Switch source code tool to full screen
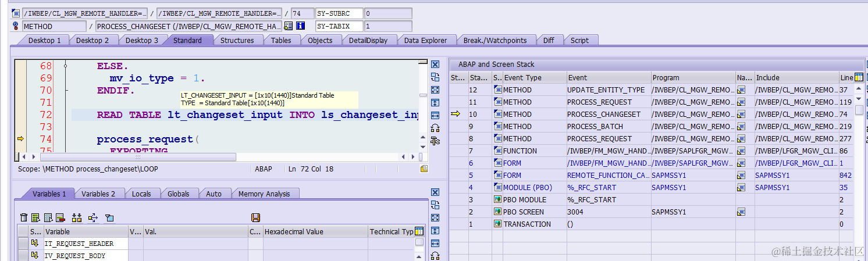This screenshot has width=868, height=261. click(435, 90)
